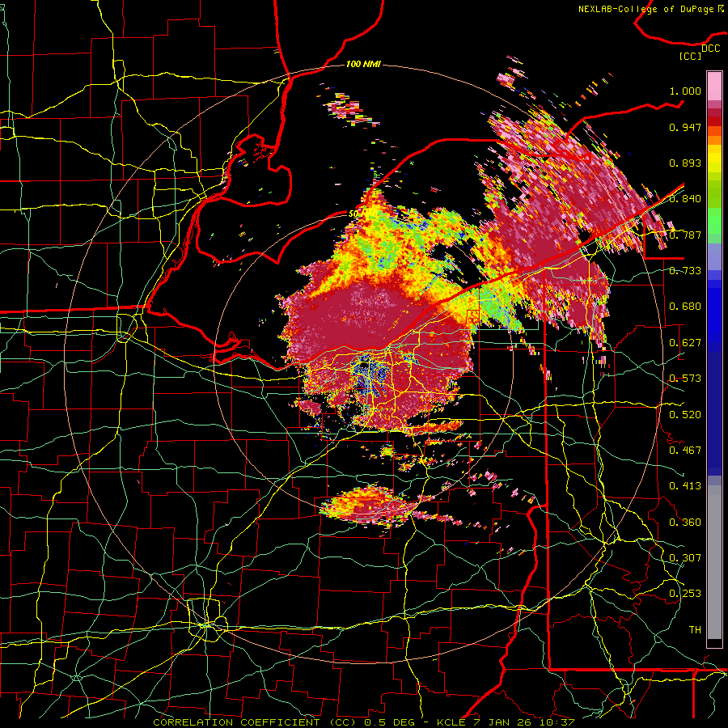The height and width of the screenshot is (728, 728).
Task: Select the 0.413 scale value
Action: [x=685, y=486]
